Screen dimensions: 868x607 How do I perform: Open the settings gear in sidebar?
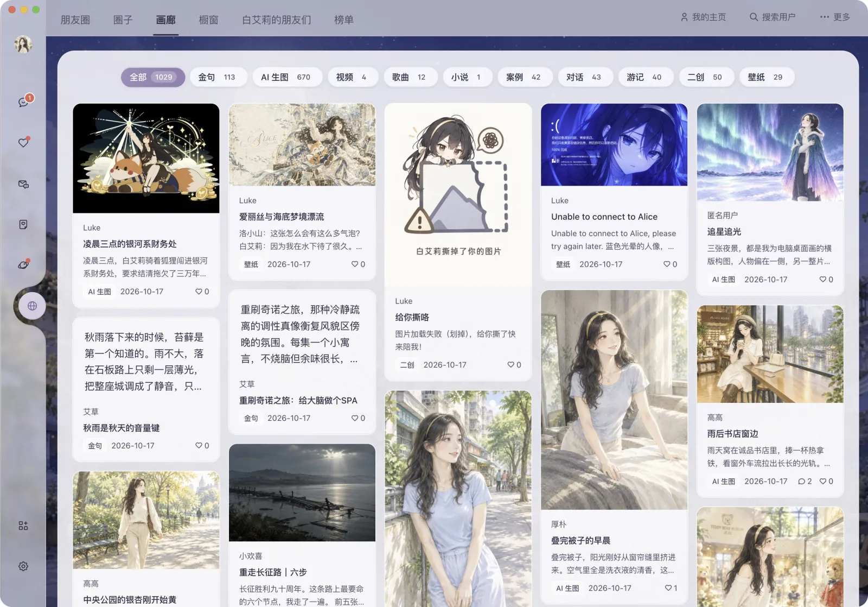click(x=23, y=566)
